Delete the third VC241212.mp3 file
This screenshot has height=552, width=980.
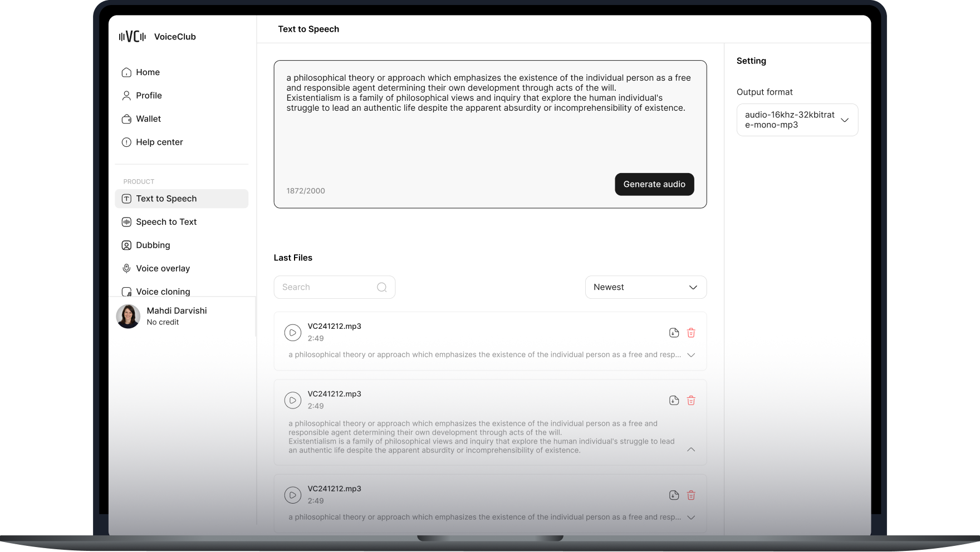[691, 495]
